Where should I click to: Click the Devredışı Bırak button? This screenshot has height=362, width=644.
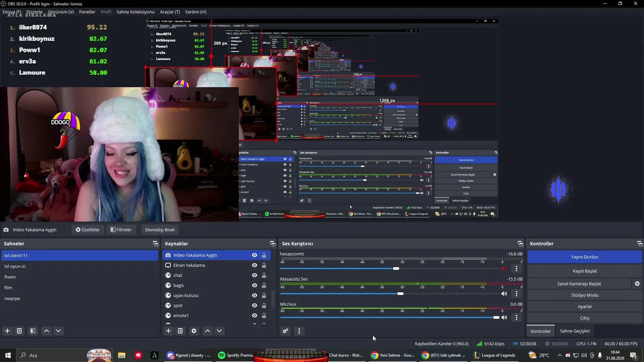[x=160, y=230]
